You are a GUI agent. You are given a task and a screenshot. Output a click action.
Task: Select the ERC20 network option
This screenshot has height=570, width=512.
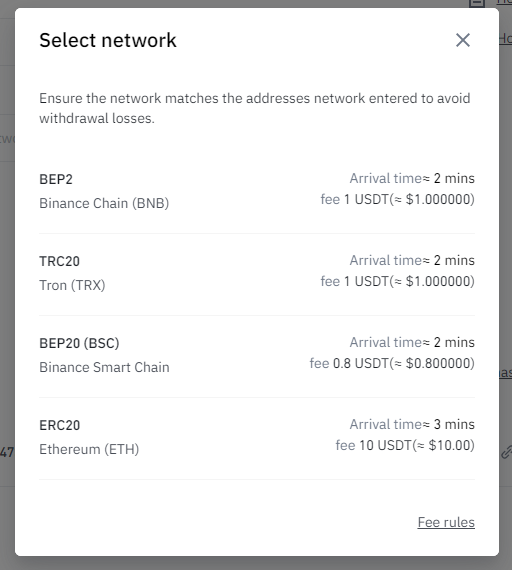[x=257, y=438]
